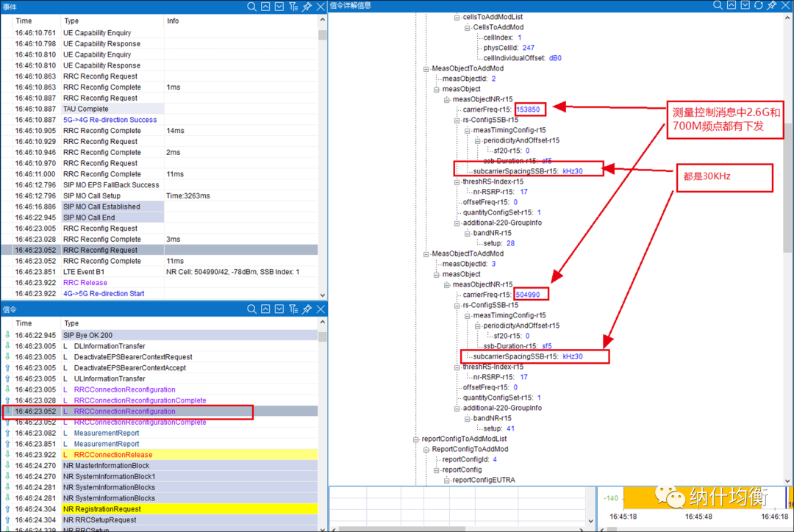
Task: Open search in the 事件 events panel
Action: pyautogui.click(x=251, y=7)
